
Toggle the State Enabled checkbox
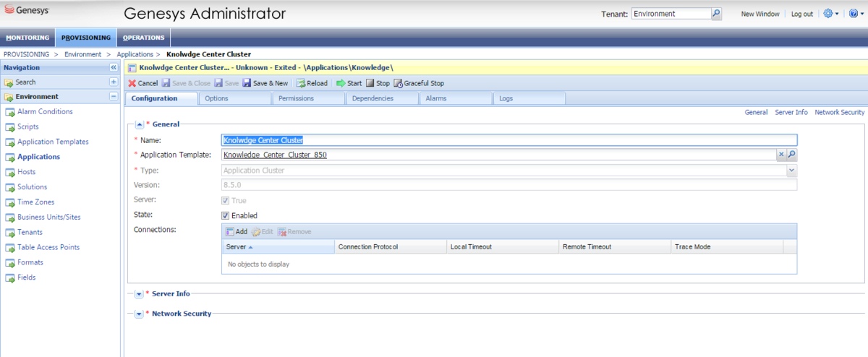tap(226, 215)
